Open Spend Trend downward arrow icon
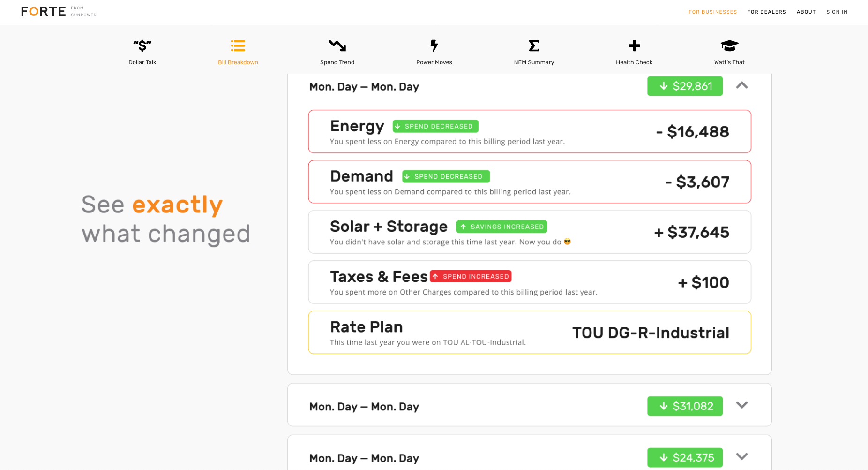This screenshot has height=470, width=868. 337,45
